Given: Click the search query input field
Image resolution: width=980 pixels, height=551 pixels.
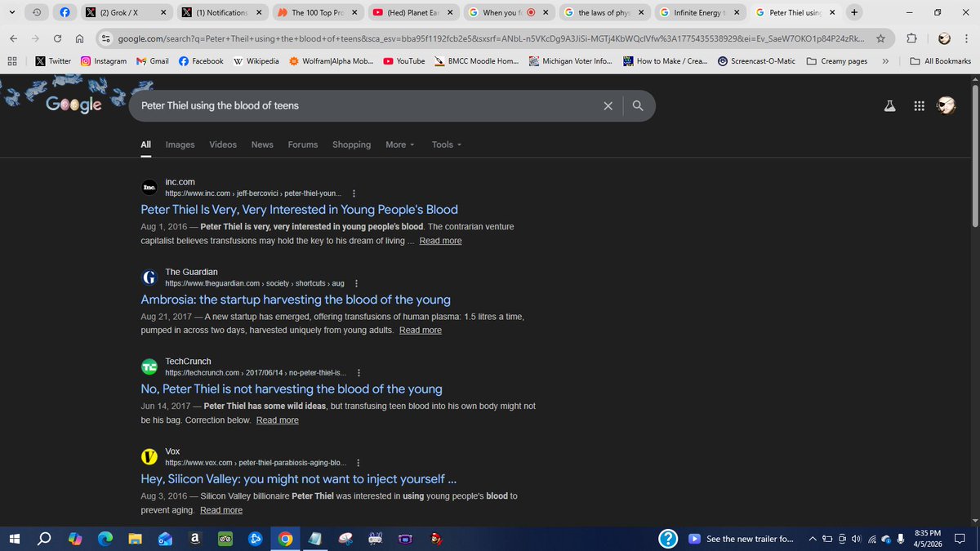Looking at the screenshot, I should pyautogui.click(x=367, y=105).
